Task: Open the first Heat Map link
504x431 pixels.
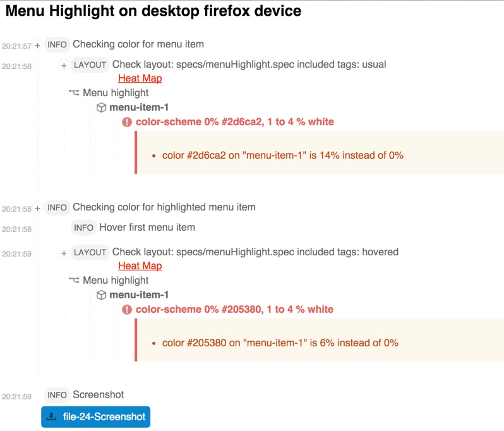Action: pyautogui.click(x=140, y=78)
